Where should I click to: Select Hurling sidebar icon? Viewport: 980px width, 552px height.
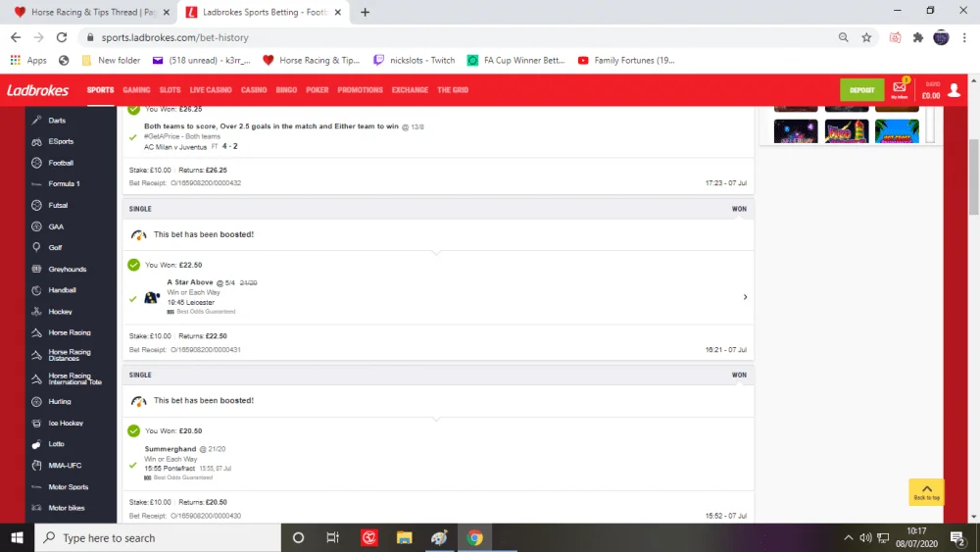[x=36, y=401]
